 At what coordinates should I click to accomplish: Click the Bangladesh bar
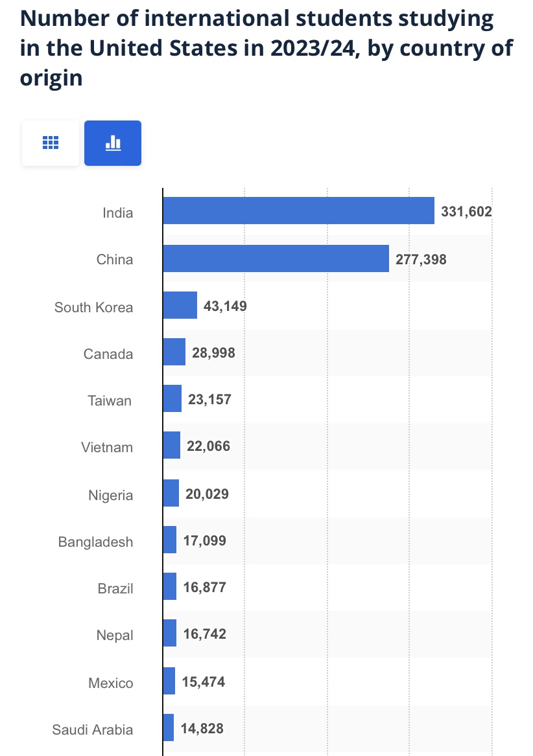169,540
